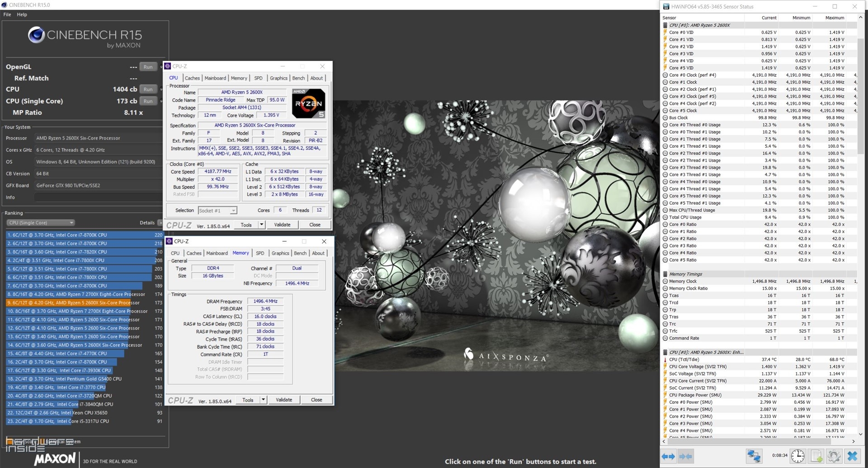This screenshot has height=468, width=868.
Task: Click the Cinebench Info text field
Action: click(x=98, y=197)
